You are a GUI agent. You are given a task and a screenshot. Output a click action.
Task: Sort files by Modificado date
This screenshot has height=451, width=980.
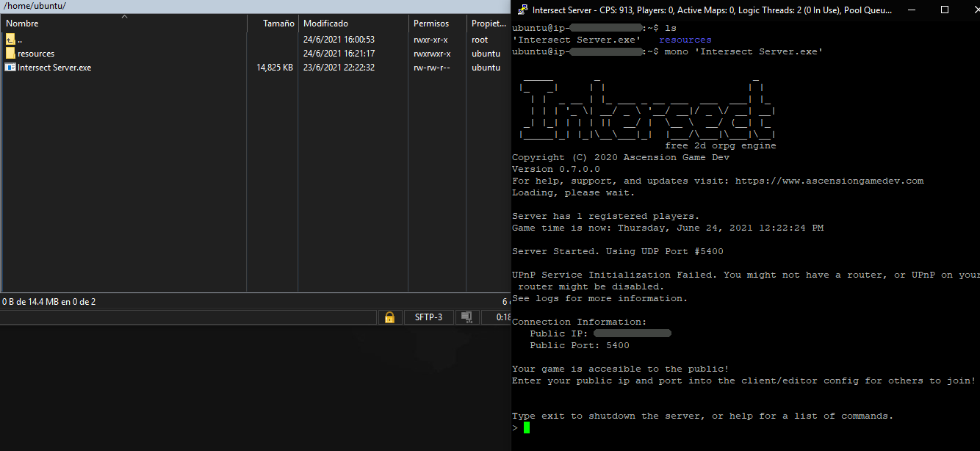point(325,23)
